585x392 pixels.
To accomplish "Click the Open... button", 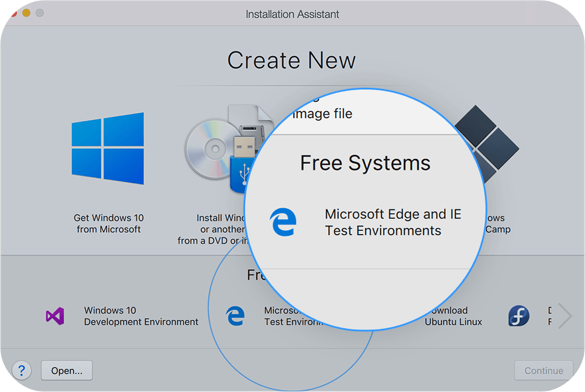I will [67, 370].
